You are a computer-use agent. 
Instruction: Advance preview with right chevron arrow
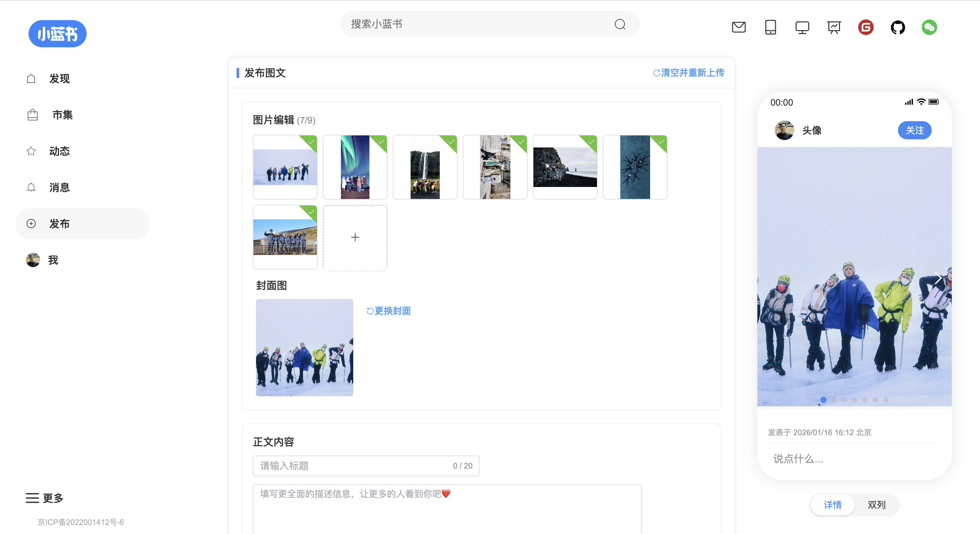click(938, 278)
